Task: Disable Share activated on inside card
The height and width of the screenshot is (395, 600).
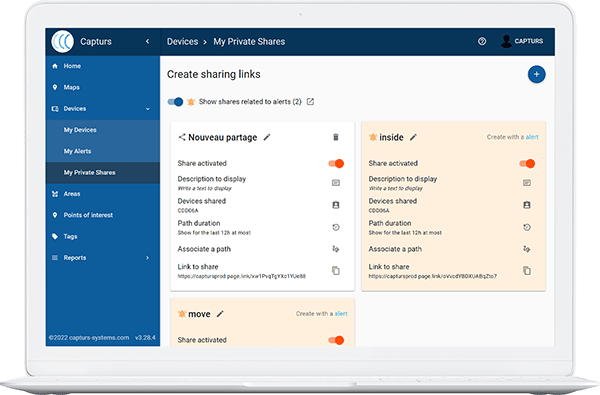Action: pyautogui.click(x=527, y=163)
